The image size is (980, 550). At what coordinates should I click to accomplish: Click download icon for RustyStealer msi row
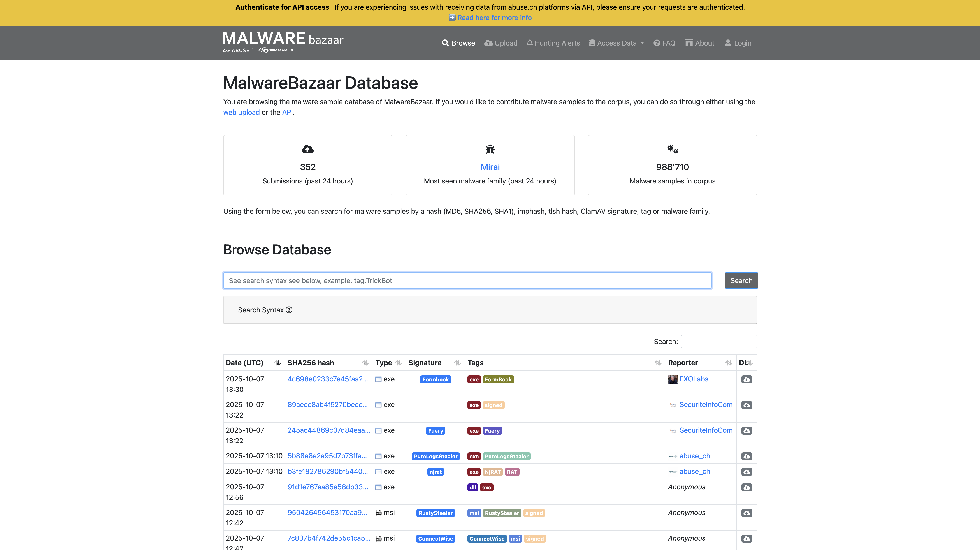(746, 513)
